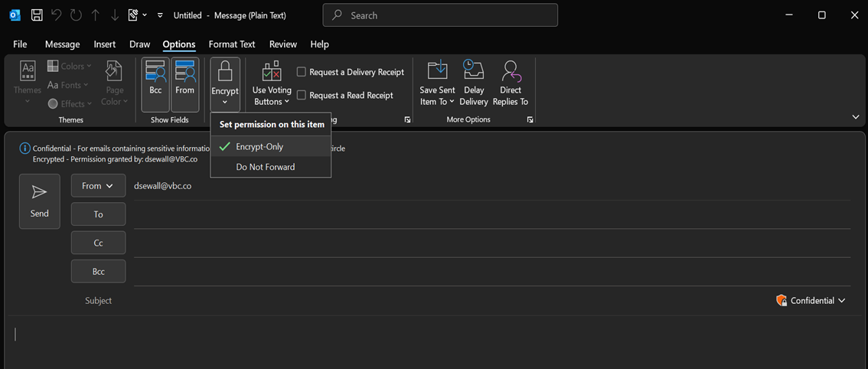
Task: Click the Previous Item up arrow
Action: (95, 15)
